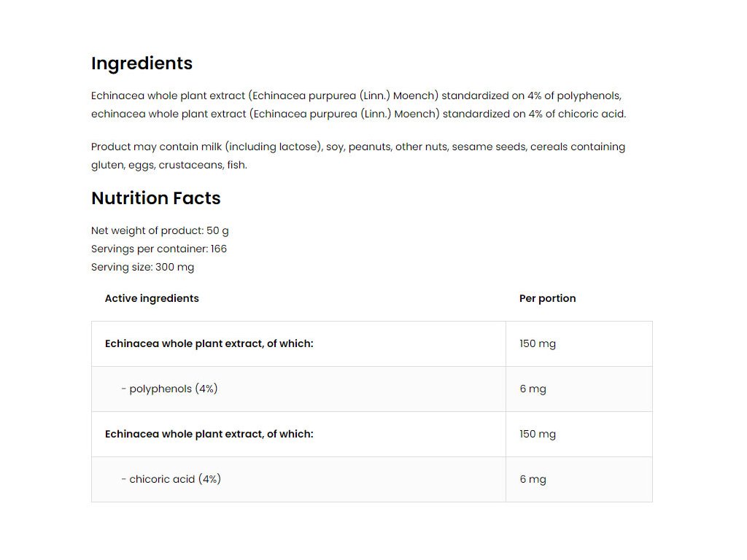747x560 pixels.
Task: Click the Net weight of product line
Action: tap(160, 231)
